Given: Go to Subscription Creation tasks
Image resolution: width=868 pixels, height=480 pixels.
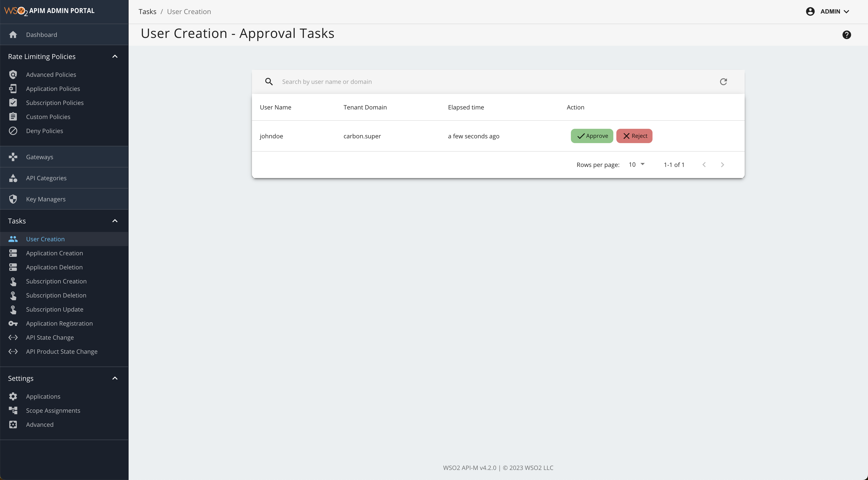Looking at the screenshot, I should point(56,281).
